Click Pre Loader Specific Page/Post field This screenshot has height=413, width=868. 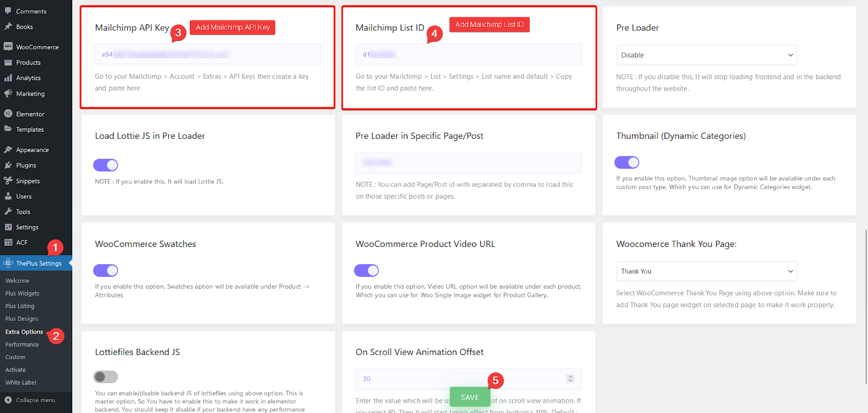click(x=469, y=162)
